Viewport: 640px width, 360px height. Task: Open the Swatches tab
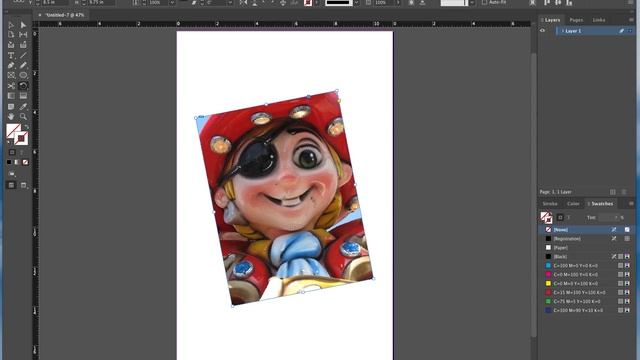(x=601, y=203)
